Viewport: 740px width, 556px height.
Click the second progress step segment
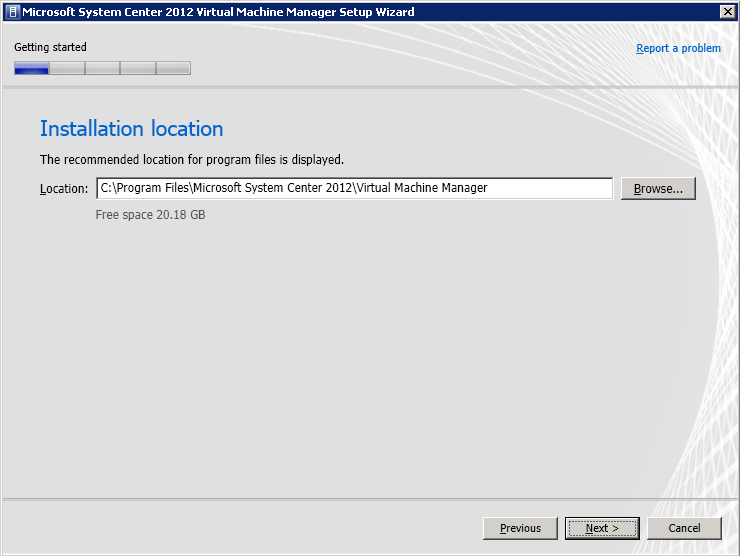pyautogui.click(x=67, y=69)
